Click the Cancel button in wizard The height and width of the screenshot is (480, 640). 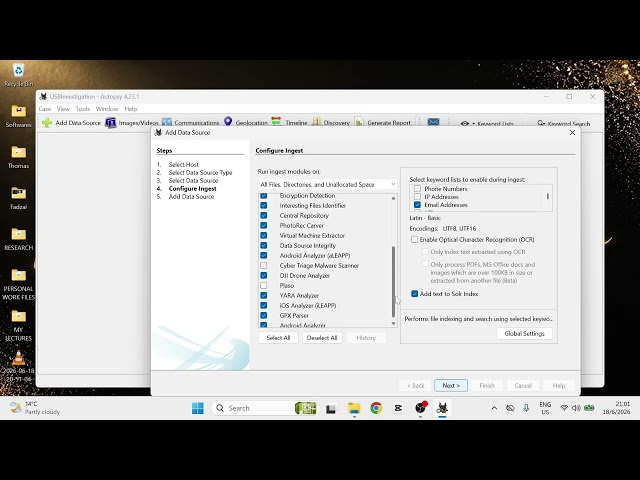523,385
